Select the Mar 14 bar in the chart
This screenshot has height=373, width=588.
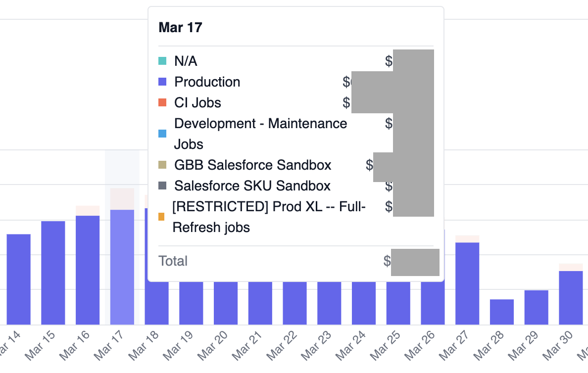(x=18, y=277)
